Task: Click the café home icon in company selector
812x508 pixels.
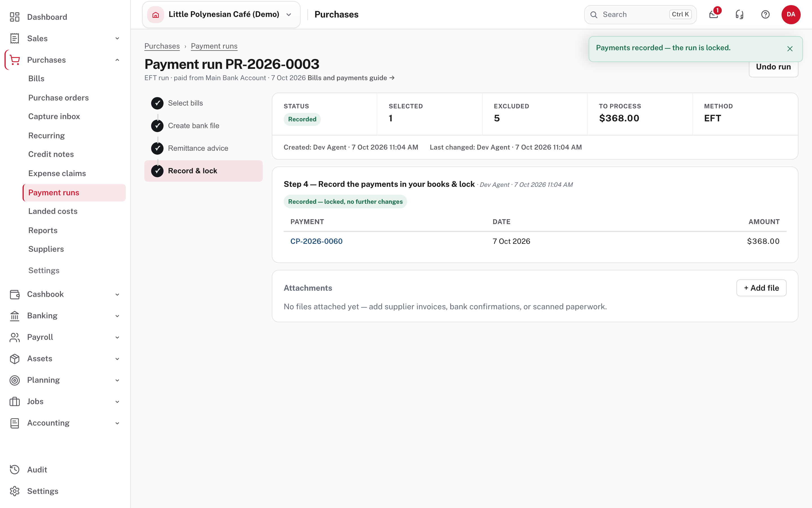Action: point(155,14)
